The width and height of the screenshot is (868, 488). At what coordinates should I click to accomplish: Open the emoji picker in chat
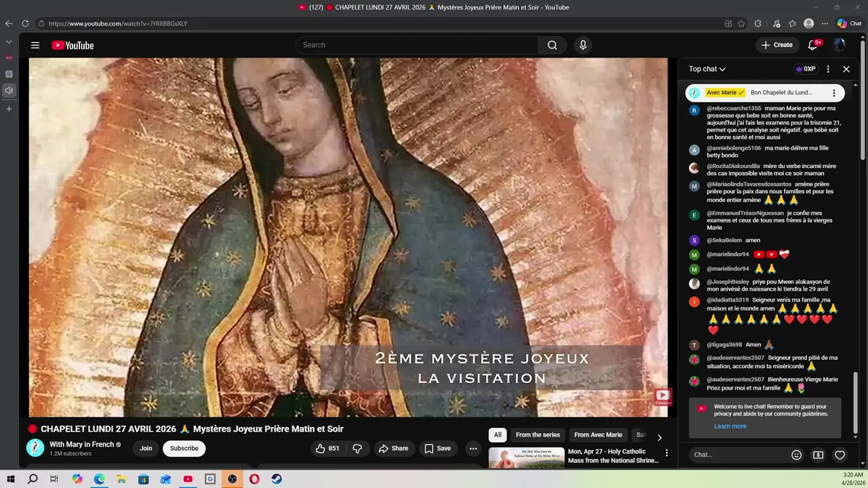(x=797, y=455)
